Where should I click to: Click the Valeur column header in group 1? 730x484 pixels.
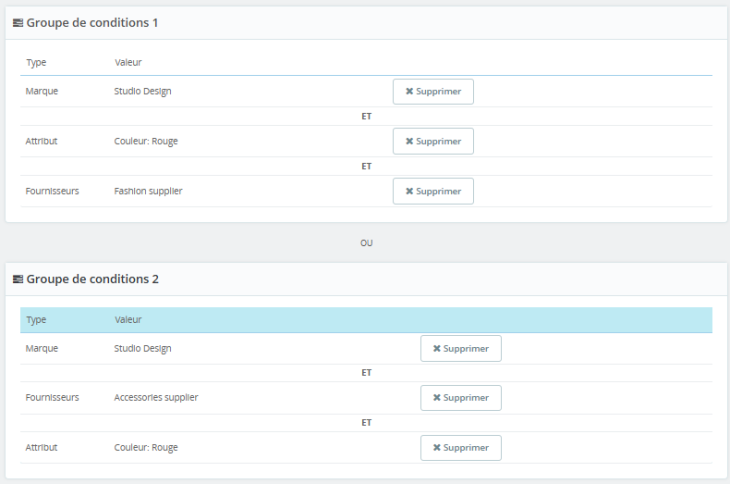pos(128,63)
